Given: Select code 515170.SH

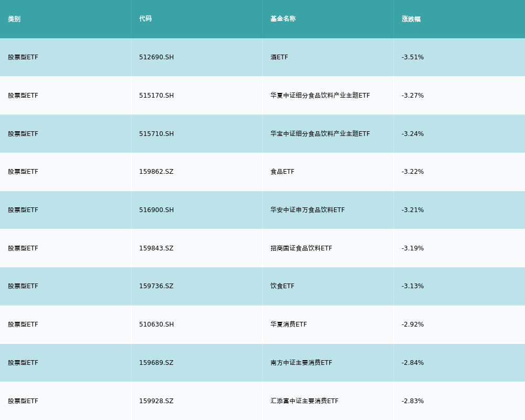Looking at the screenshot, I should tap(156, 96).
